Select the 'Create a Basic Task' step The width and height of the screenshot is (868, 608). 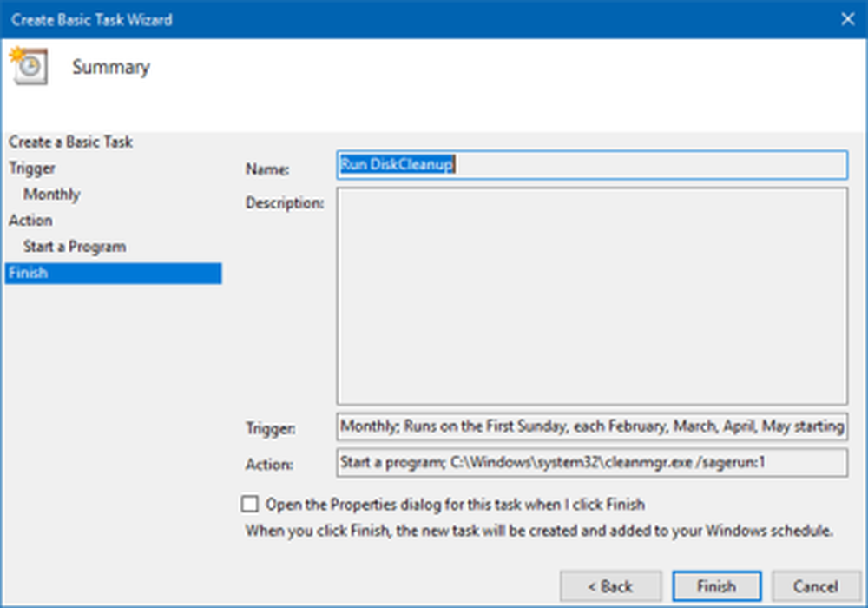pyautogui.click(x=71, y=142)
